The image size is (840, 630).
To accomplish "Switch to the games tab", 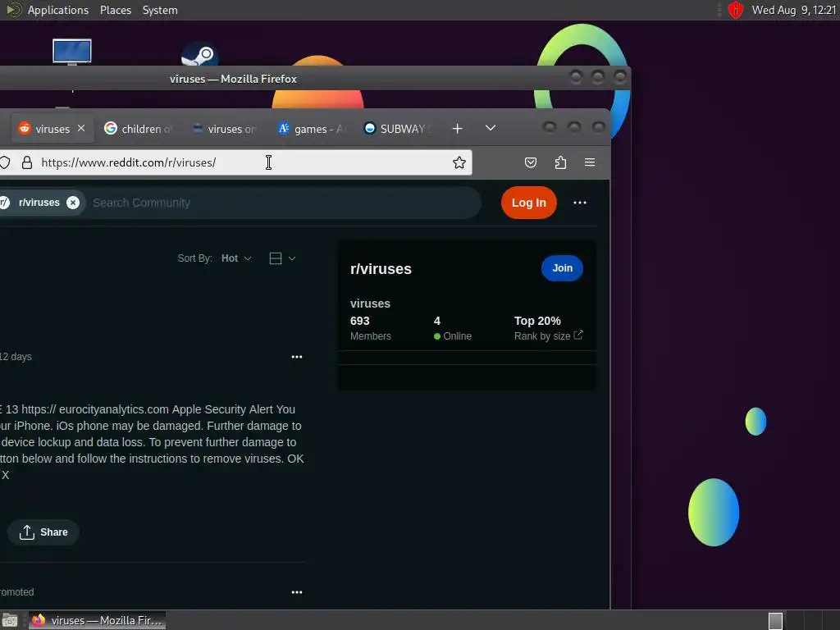I will click(312, 129).
